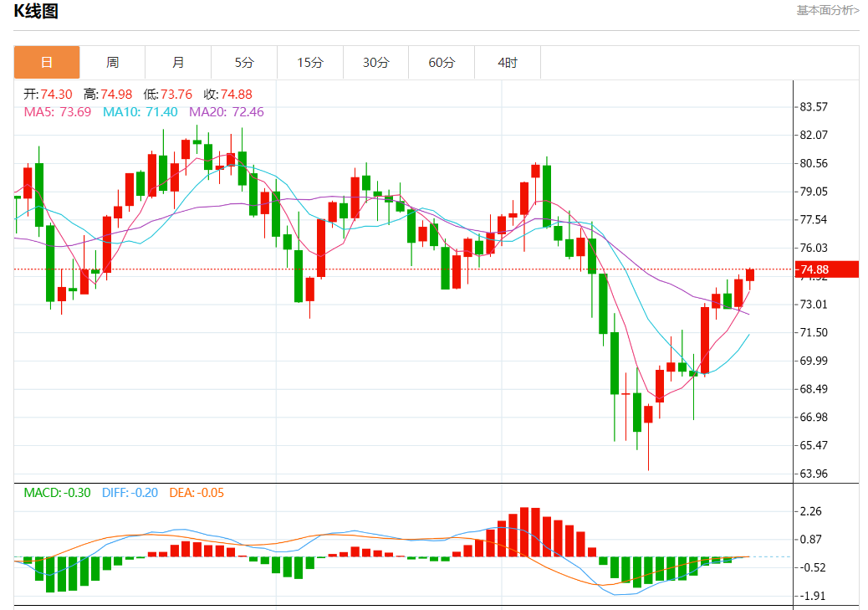
Task: Click the K线图 heading
Action: [36, 11]
